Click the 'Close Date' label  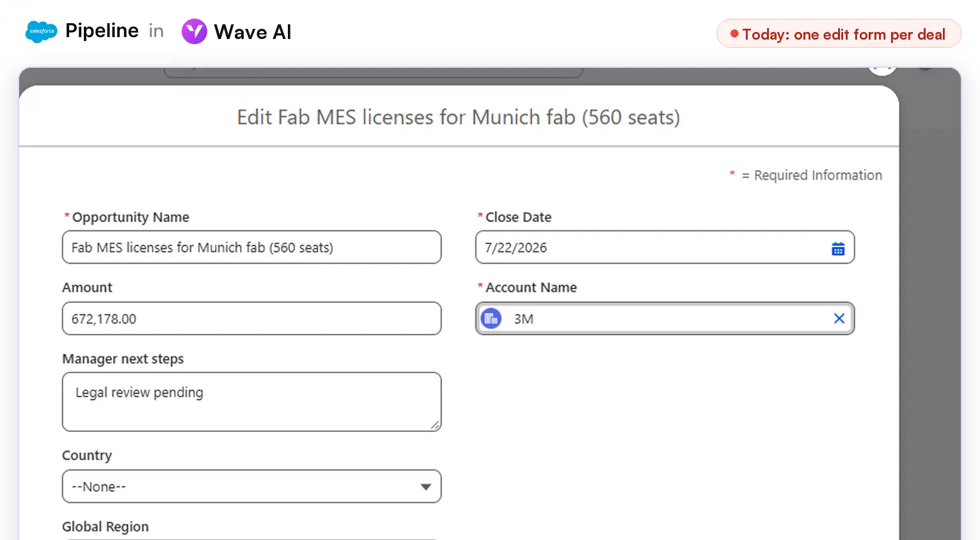(x=518, y=218)
